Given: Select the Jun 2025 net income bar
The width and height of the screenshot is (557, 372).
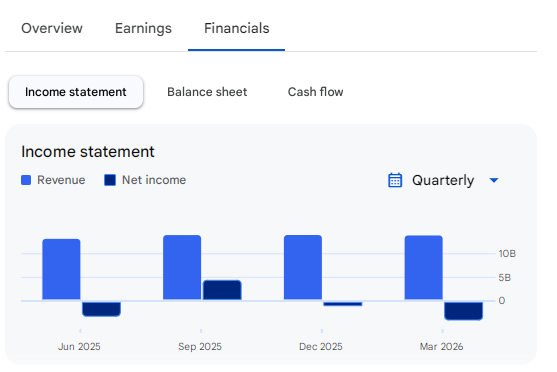Looking at the screenshot, I should coord(101,309).
